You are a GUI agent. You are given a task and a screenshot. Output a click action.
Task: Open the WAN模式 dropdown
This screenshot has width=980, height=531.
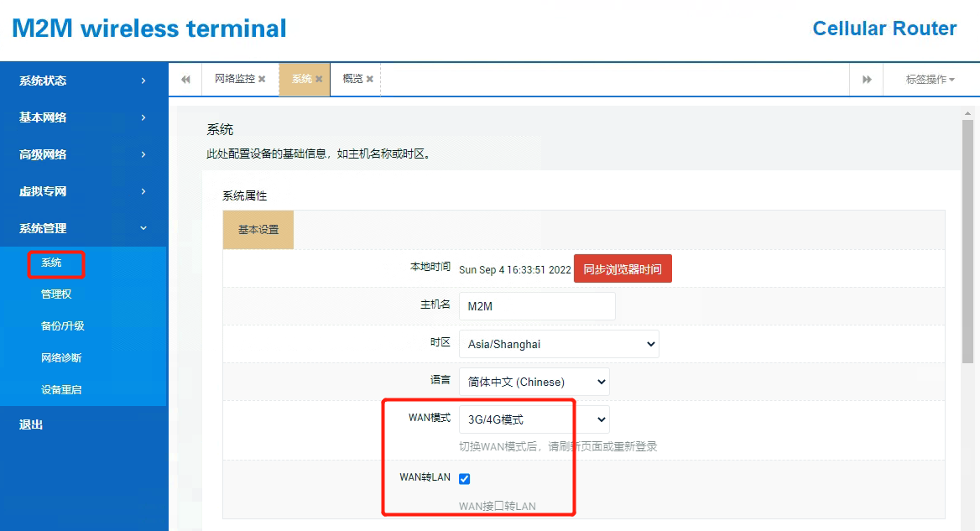click(x=534, y=419)
